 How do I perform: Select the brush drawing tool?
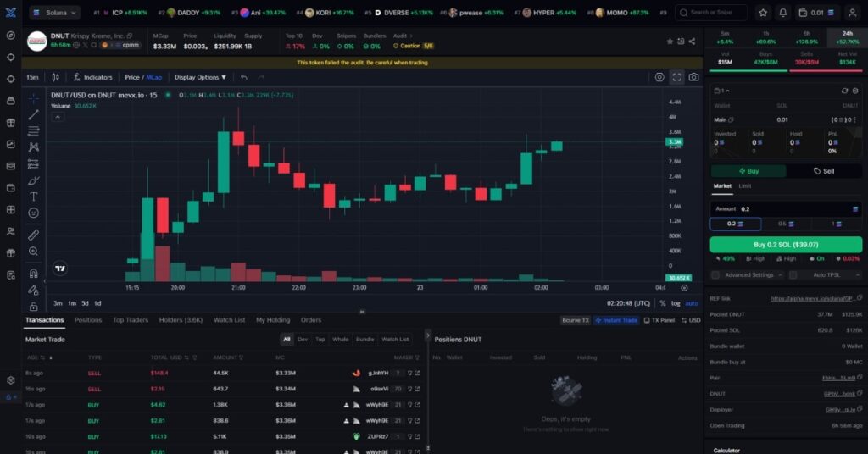click(34, 180)
